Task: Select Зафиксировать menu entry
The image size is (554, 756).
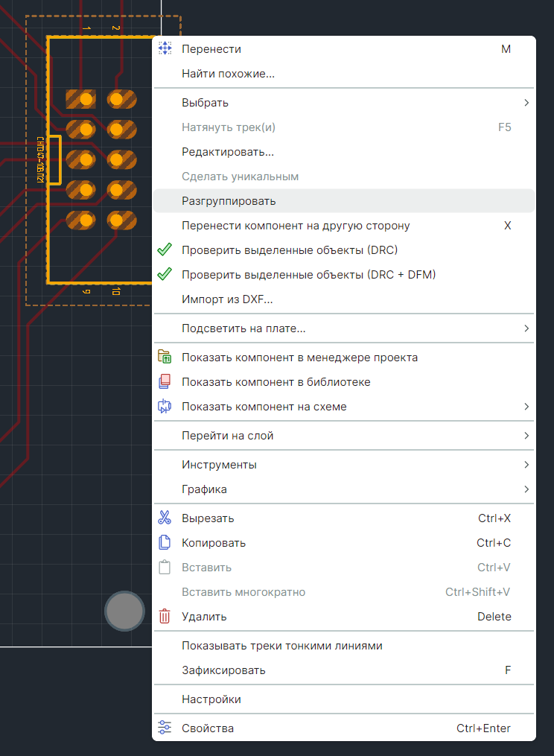Action: tap(343, 670)
